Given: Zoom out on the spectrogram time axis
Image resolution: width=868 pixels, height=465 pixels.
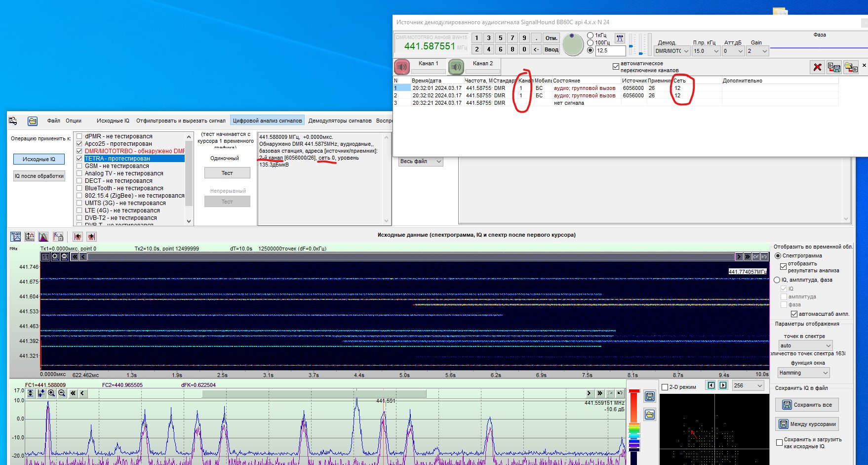Looking at the screenshot, I should [x=65, y=256].
